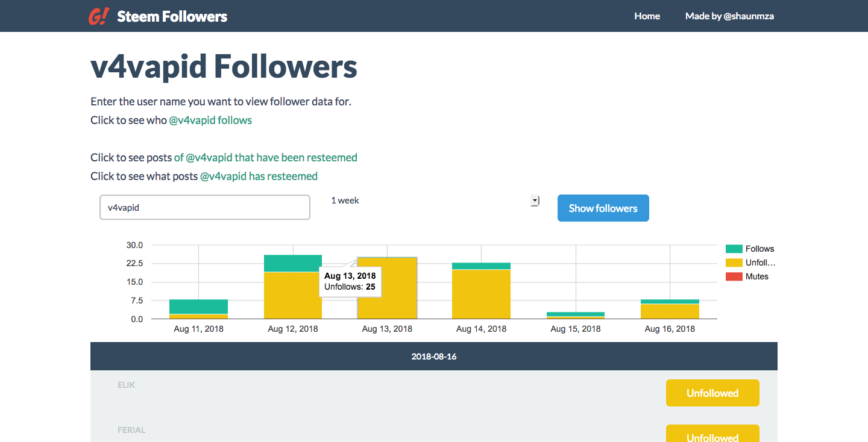Click the v4vapid Followers page heading
This screenshot has width=868, height=442.
[224, 66]
